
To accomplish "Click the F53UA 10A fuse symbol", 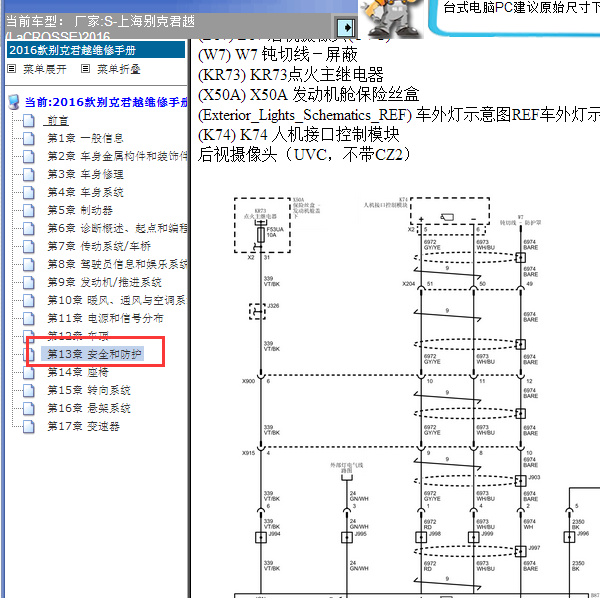I will click(261, 235).
